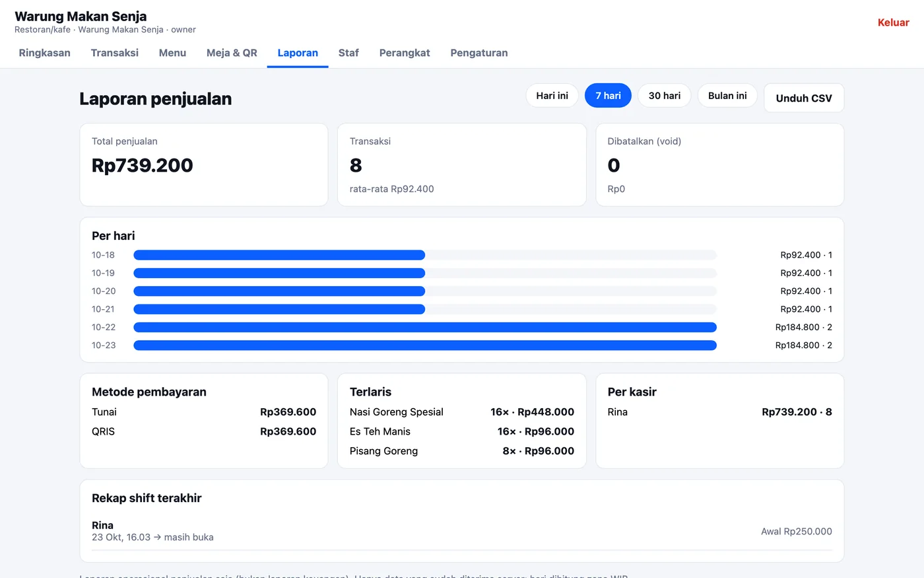Click the 10-23 daily sales bar
The image size is (924, 578).
[425, 345]
